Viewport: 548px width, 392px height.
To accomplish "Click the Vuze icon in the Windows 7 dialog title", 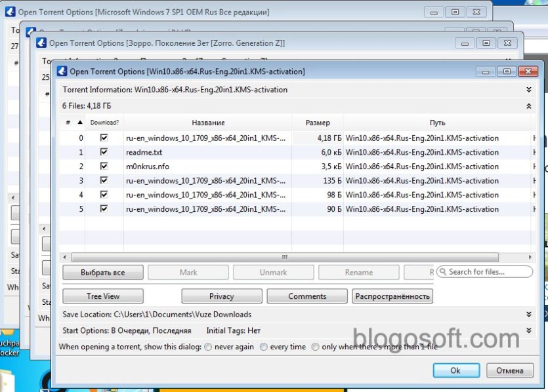I will [10, 12].
